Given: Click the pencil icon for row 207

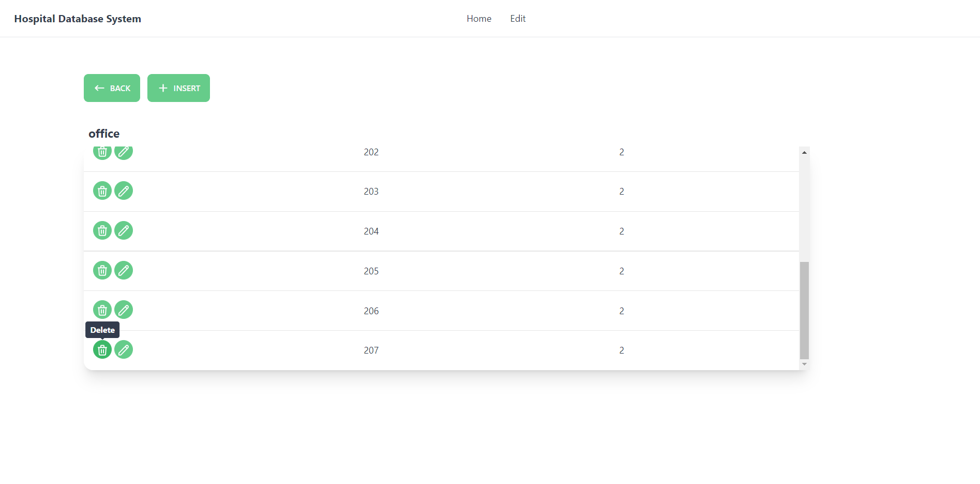Looking at the screenshot, I should [124, 350].
